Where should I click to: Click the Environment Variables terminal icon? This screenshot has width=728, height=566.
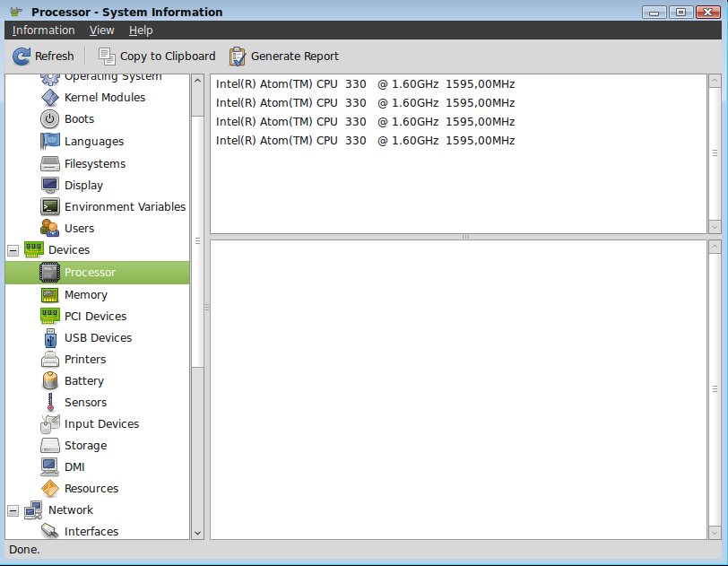click(49, 207)
